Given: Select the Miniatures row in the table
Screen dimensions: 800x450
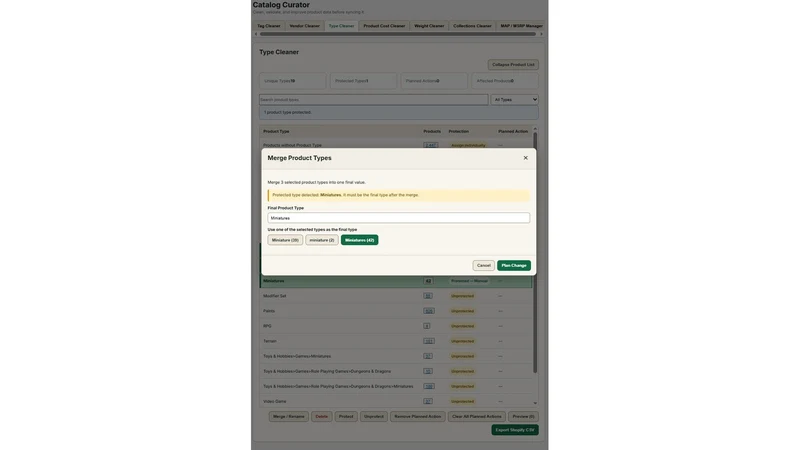Looking at the screenshot, I should pyautogui.click(x=396, y=281).
